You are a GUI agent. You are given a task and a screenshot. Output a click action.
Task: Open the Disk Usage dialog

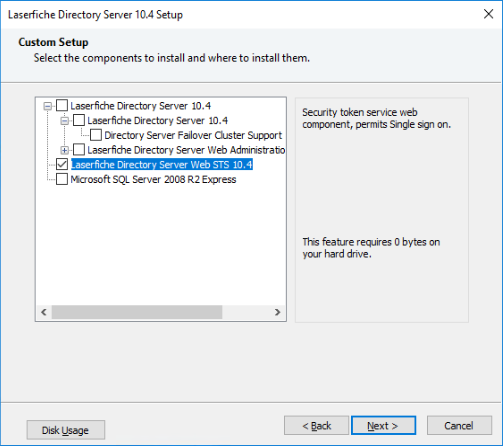(66, 430)
